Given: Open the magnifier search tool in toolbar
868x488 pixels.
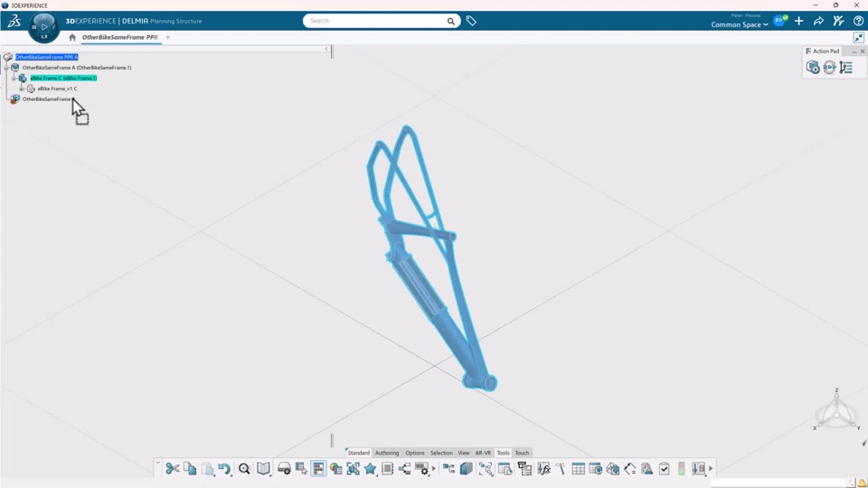Looking at the screenshot, I should [x=244, y=469].
